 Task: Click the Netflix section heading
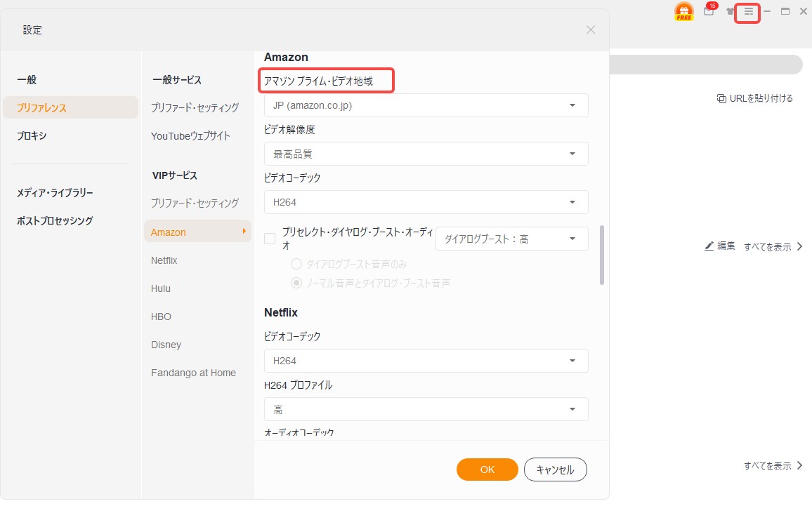pos(281,312)
